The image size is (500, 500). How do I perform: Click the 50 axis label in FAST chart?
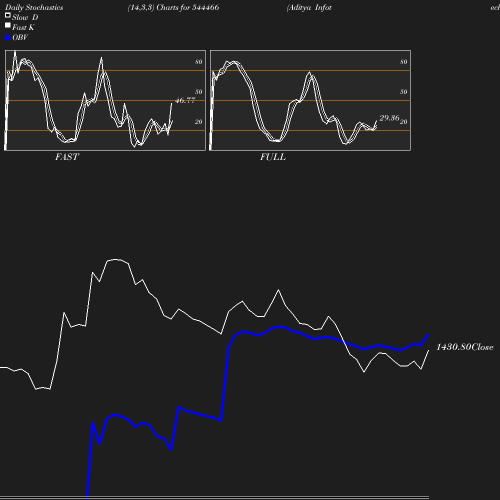[x=199, y=92]
